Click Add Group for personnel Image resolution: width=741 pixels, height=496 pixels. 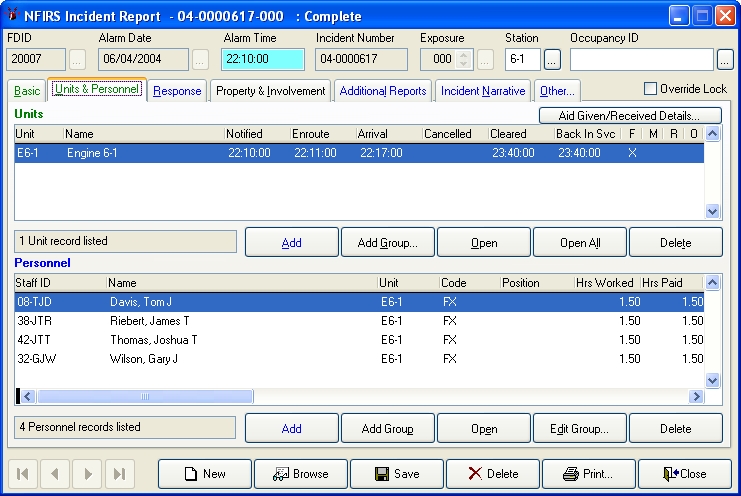pos(388,428)
